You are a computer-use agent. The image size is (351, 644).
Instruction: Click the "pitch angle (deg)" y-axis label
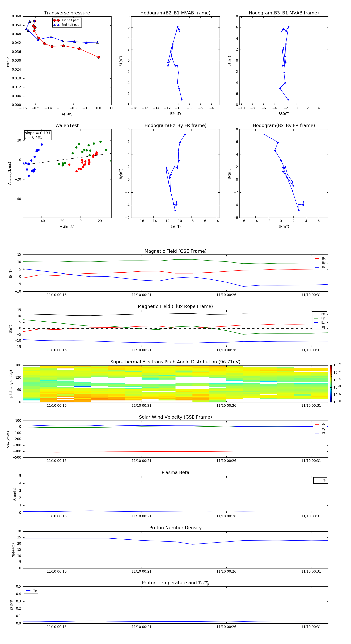(x=11, y=384)
